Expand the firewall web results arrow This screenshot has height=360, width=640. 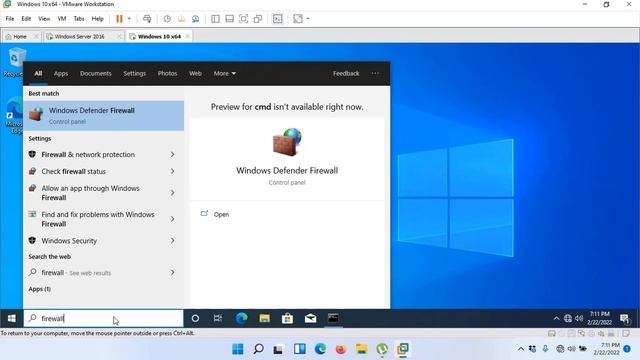click(x=172, y=273)
